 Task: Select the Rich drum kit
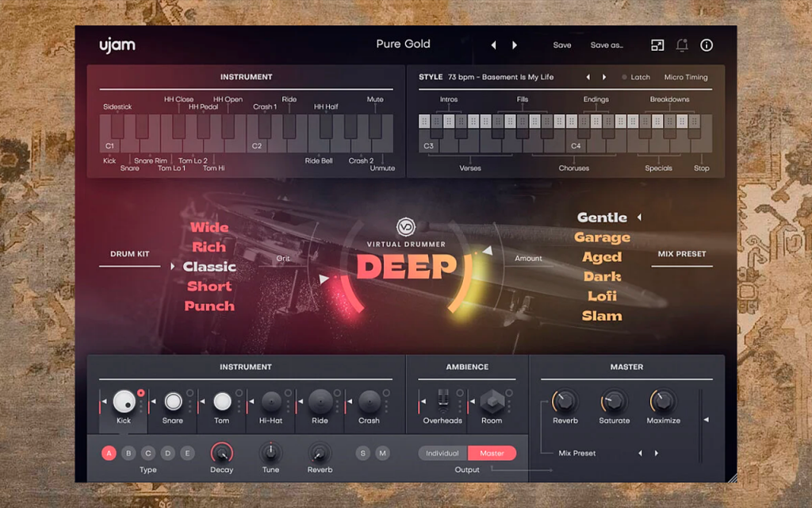[x=209, y=247]
